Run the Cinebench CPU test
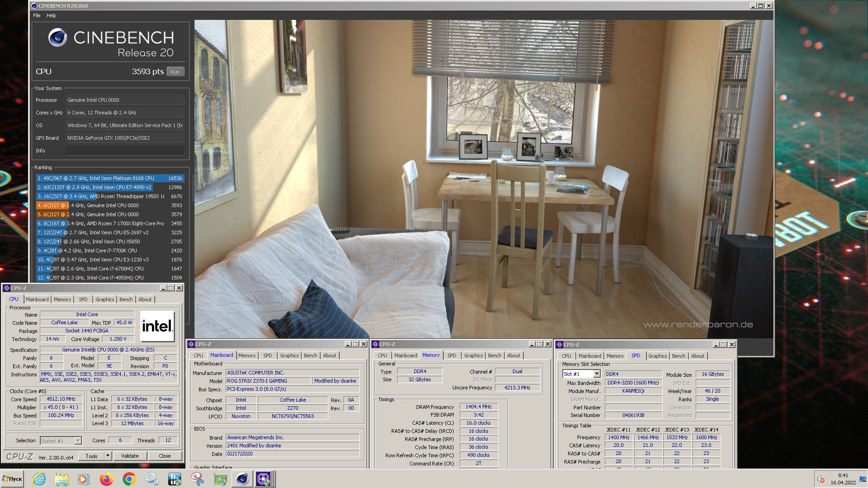This screenshot has height=488, width=868. (x=175, y=72)
